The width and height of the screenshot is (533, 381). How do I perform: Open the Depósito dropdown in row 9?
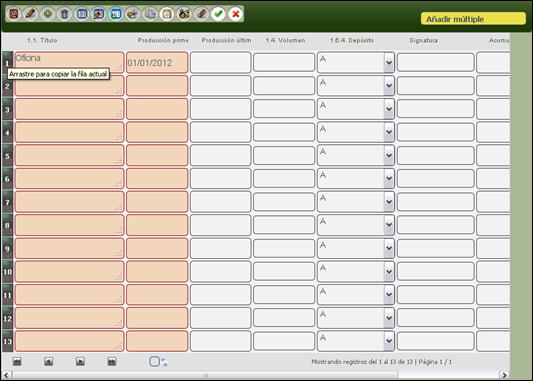click(389, 248)
